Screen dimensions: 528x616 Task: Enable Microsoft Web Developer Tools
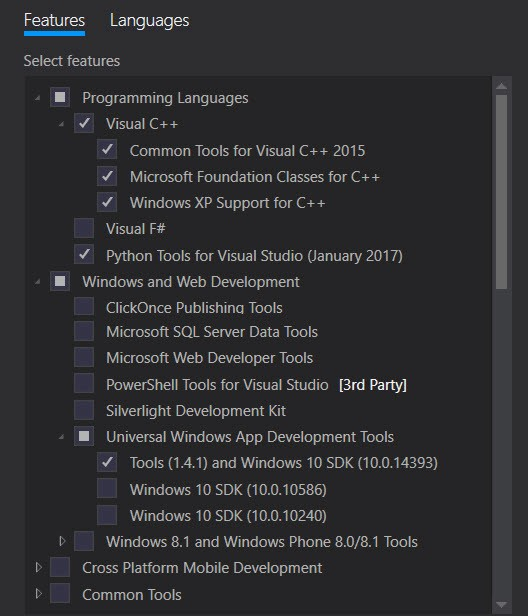tap(84, 358)
